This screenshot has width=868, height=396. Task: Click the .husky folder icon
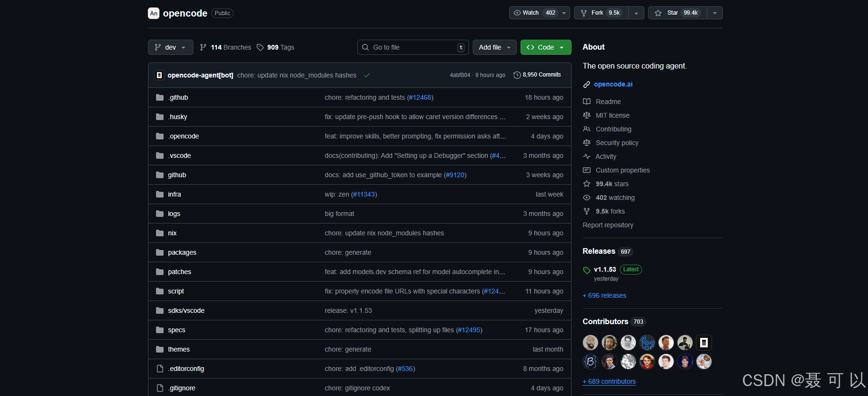(x=160, y=117)
